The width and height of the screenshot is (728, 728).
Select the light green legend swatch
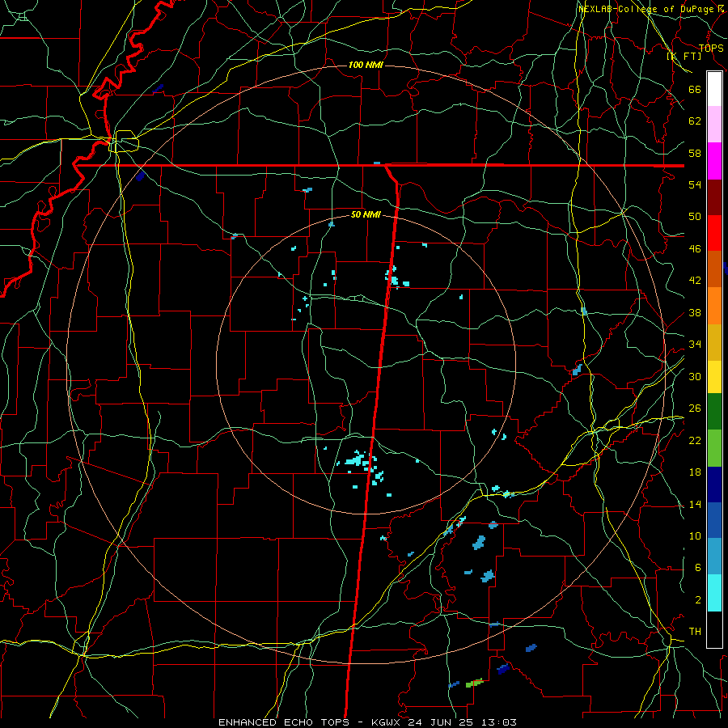[x=714, y=448]
